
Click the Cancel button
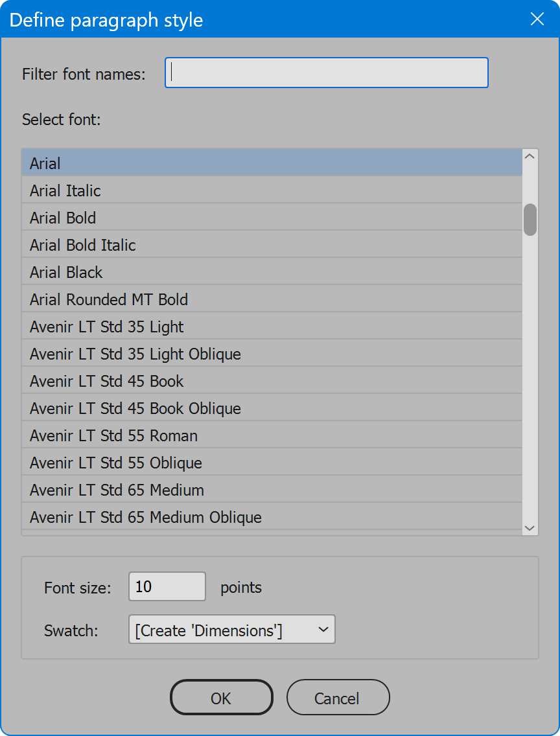tap(338, 698)
